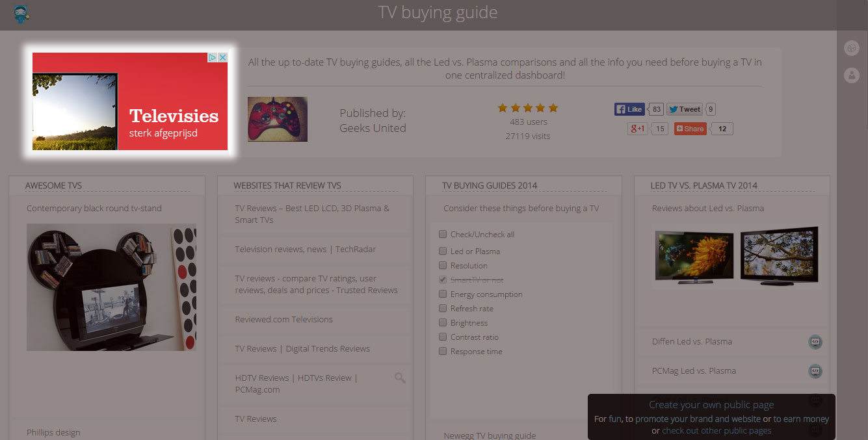
Task: Enable the Led or Plasma checkbox
Action: pyautogui.click(x=443, y=252)
